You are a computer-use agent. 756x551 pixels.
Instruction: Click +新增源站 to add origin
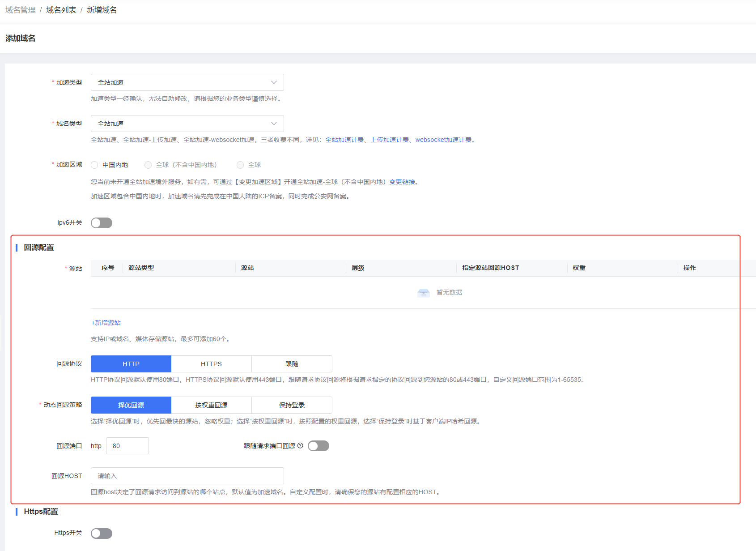click(106, 323)
